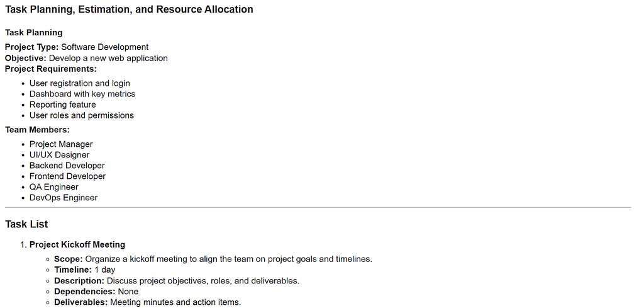Click the Project Kickoff Meeting title
644x308 pixels.
(77, 244)
